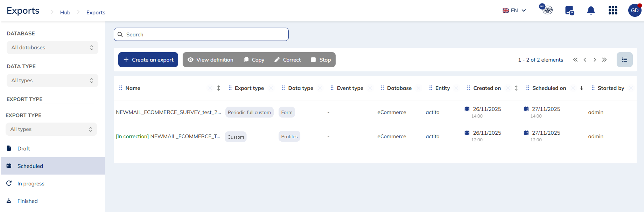The height and width of the screenshot is (212, 644).
Task: Follow the Hub breadcrumb link
Action: pyautogui.click(x=65, y=13)
